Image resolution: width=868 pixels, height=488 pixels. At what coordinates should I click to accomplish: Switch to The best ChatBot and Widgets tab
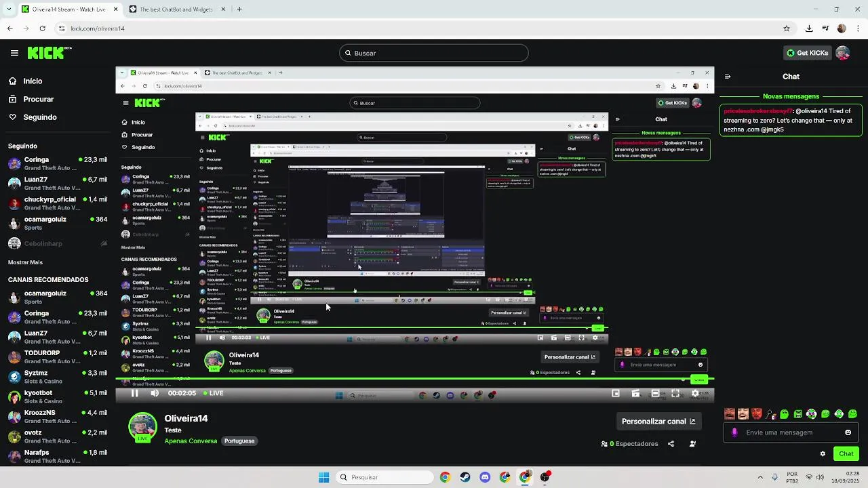pos(178,9)
